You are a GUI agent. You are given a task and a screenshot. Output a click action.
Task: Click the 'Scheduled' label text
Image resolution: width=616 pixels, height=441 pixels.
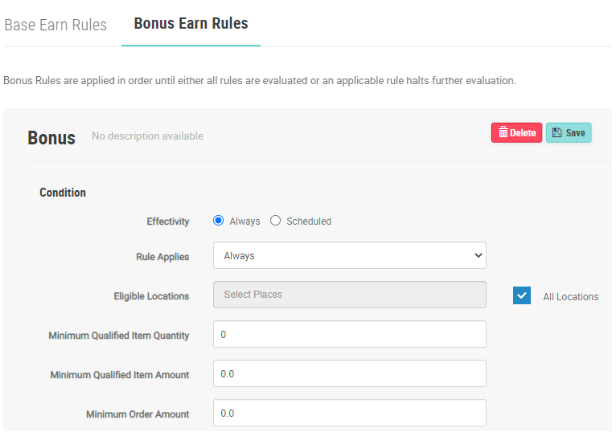coord(308,221)
